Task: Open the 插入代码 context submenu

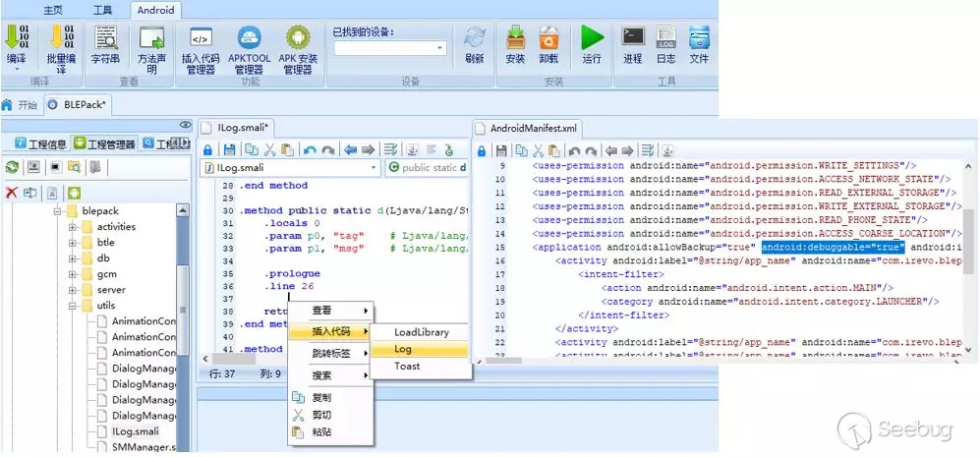Action: [x=330, y=332]
